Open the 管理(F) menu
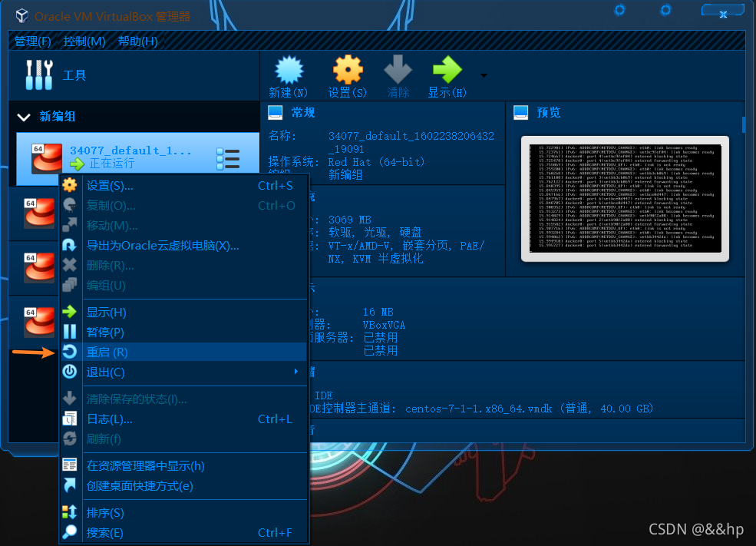This screenshot has width=756, height=546. click(x=33, y=41)
